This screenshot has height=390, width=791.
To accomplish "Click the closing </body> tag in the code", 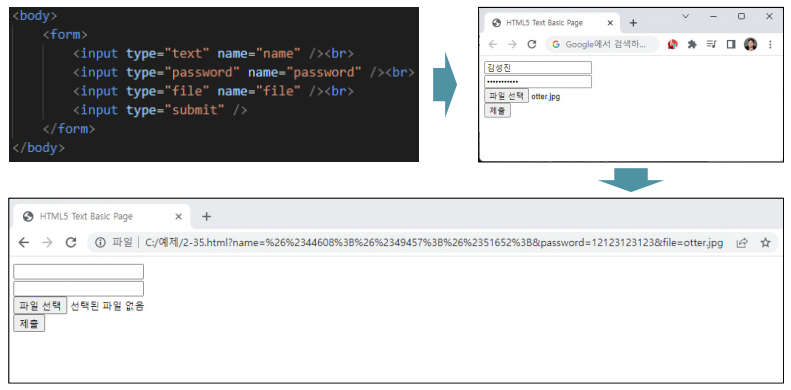I will coord(38,148).
